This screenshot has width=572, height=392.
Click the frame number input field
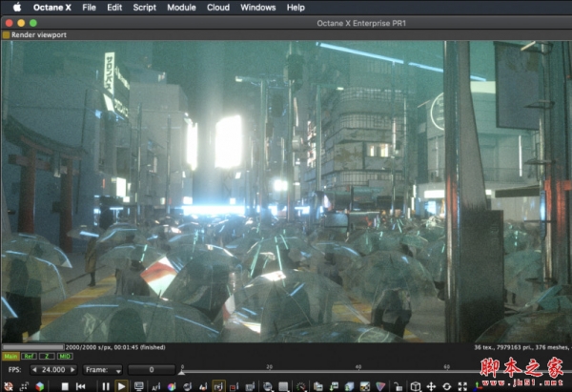tap(152, 369)
